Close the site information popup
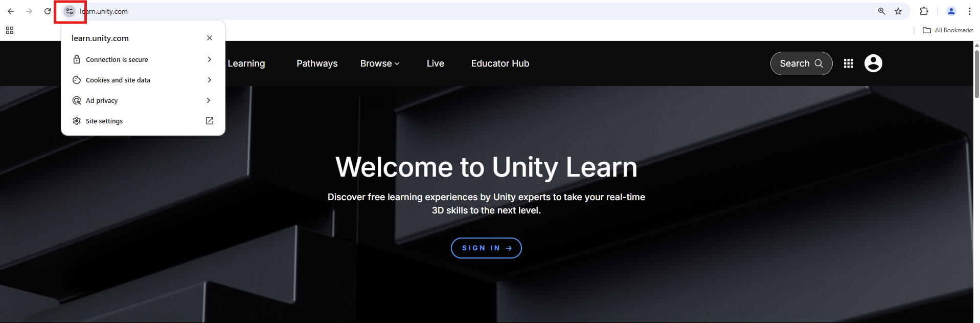 click(x=210, y=38)
